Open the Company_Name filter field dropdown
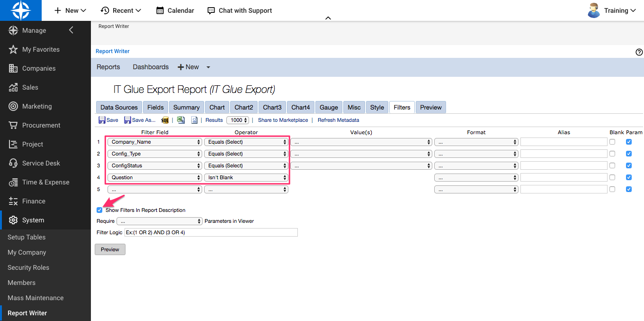Viewport: 644px width, 321px height. [154, 142]
